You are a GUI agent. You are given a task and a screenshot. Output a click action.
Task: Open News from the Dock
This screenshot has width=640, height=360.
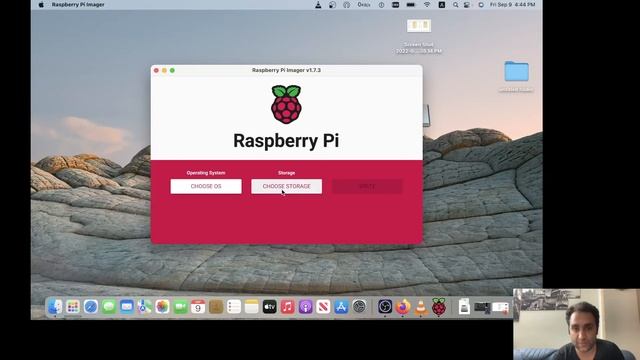[x=323, y=307]
